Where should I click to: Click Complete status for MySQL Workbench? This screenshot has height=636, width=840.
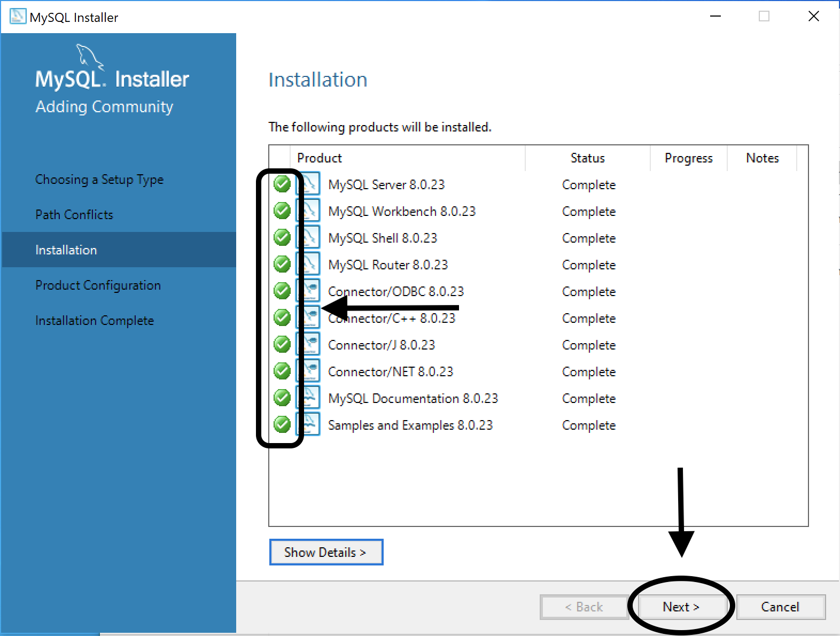(x=589, y=212)
